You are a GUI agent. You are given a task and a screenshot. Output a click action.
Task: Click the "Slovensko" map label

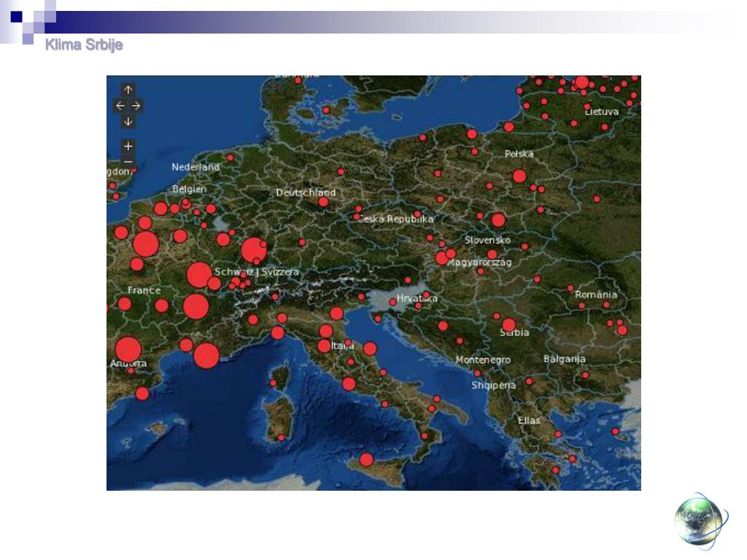point(488,240)
